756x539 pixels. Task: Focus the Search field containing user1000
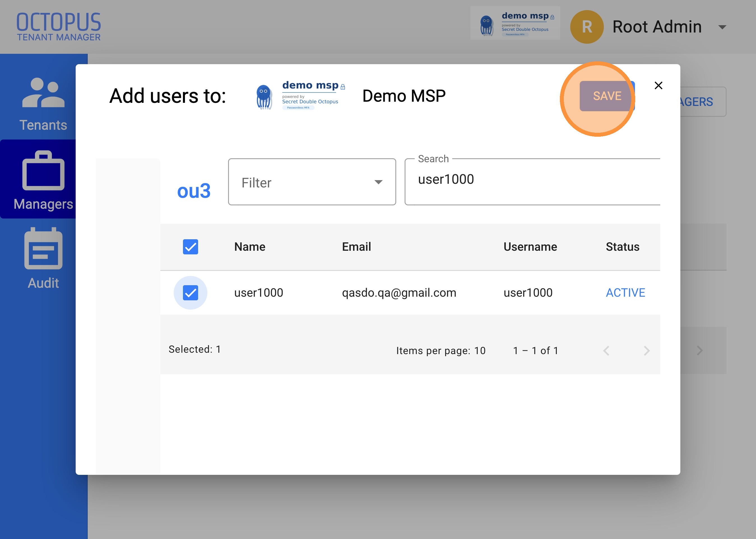click(x=532, y=182)
